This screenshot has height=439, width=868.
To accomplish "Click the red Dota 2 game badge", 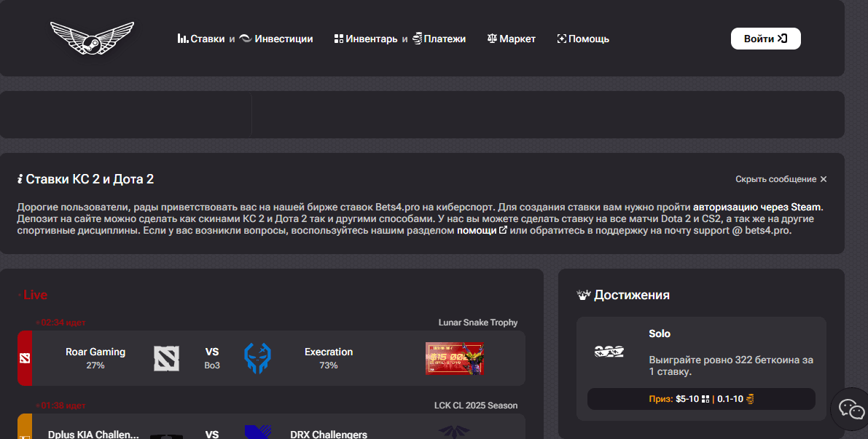I will pos(25,358).
